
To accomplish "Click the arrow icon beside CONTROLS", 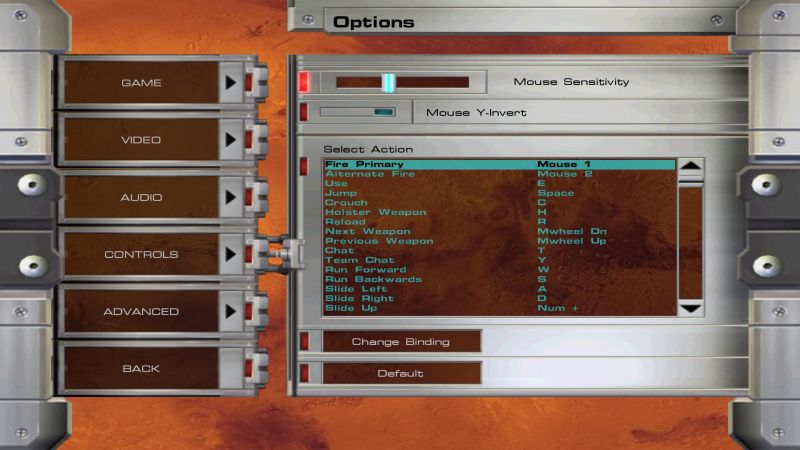I will pyautogui.click(x=231, y=254).
